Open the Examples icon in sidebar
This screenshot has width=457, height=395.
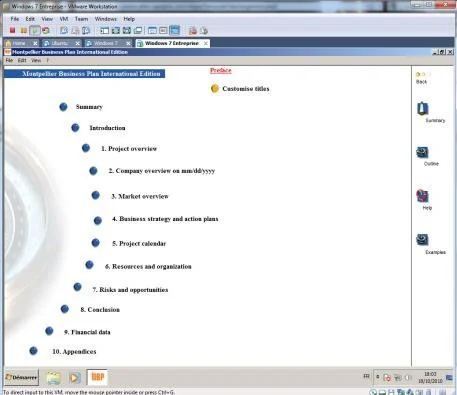(x=422, y=240)
